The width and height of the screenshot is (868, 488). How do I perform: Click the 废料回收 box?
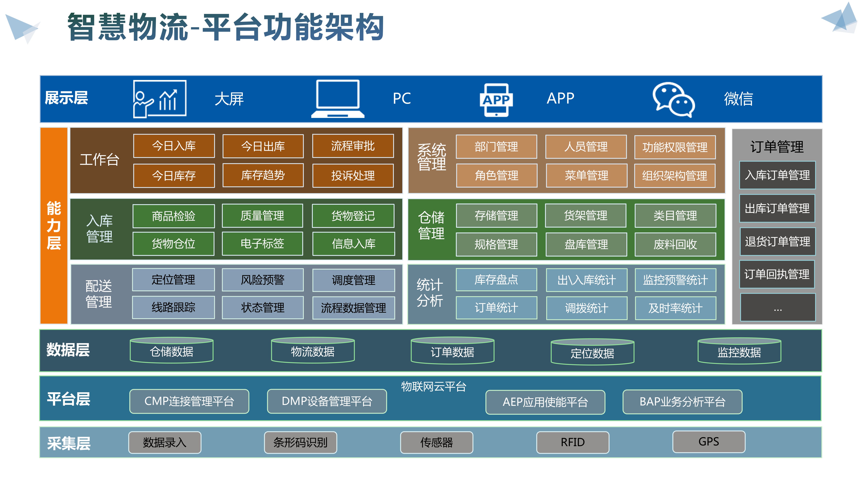coord(675,245)
